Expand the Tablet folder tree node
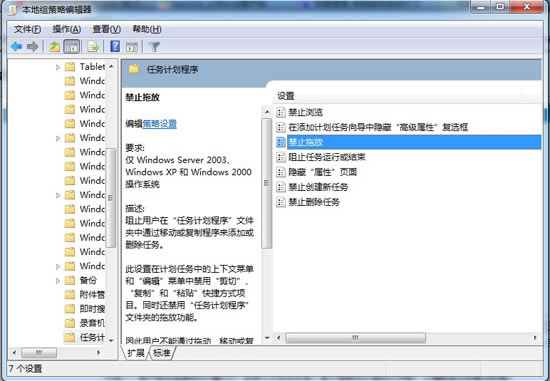Viewport: 550px width, 381px height. [x=58, y=67]
